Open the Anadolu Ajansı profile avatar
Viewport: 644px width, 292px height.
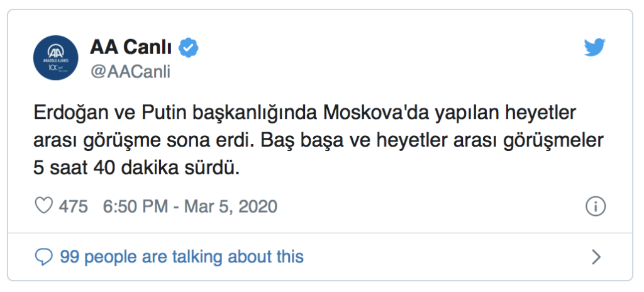56,57
